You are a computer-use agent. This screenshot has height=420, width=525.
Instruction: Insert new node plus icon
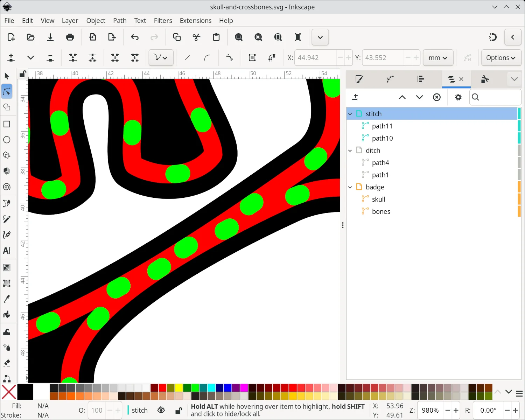pyautogui.click(x=11, y=58)
